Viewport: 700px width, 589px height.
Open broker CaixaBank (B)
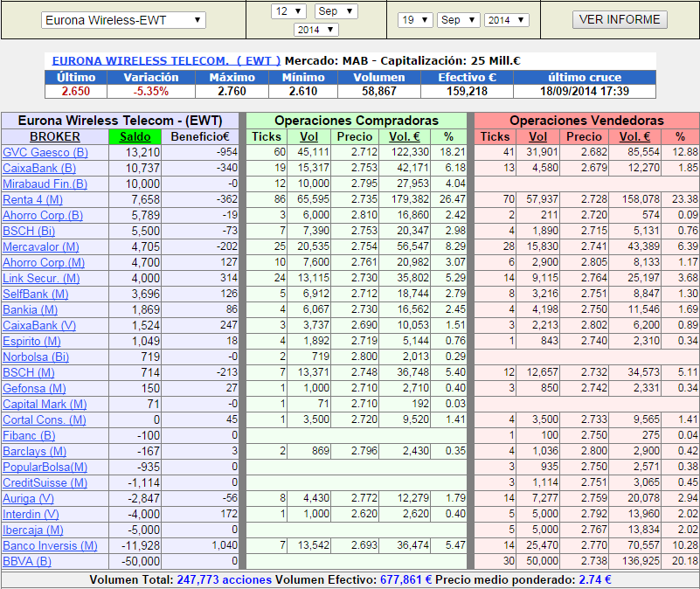pyautogui.click(x=39, y=169)
